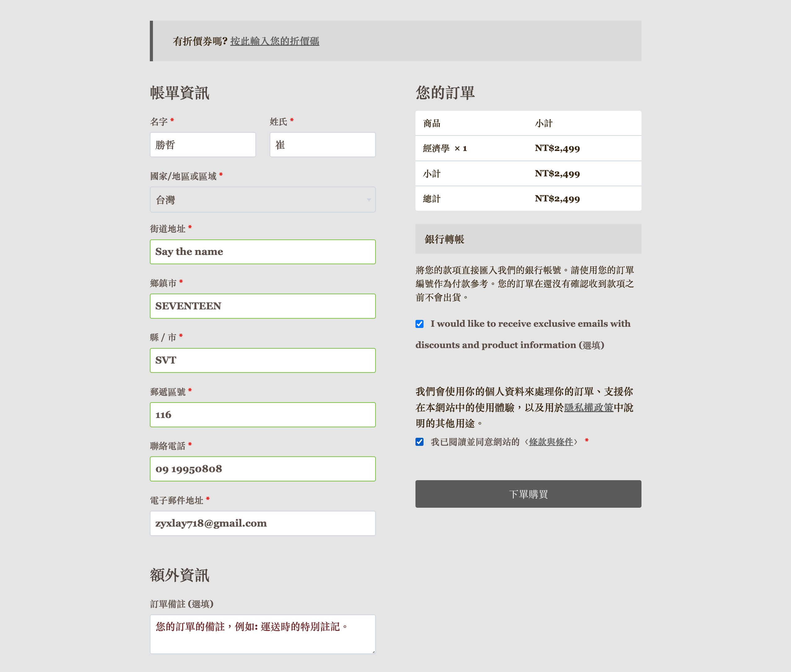The width and height of the screenshot is (791, 672).
Task: Click the 訂單備註 order notes textarea
Action: tap(263, 634)
